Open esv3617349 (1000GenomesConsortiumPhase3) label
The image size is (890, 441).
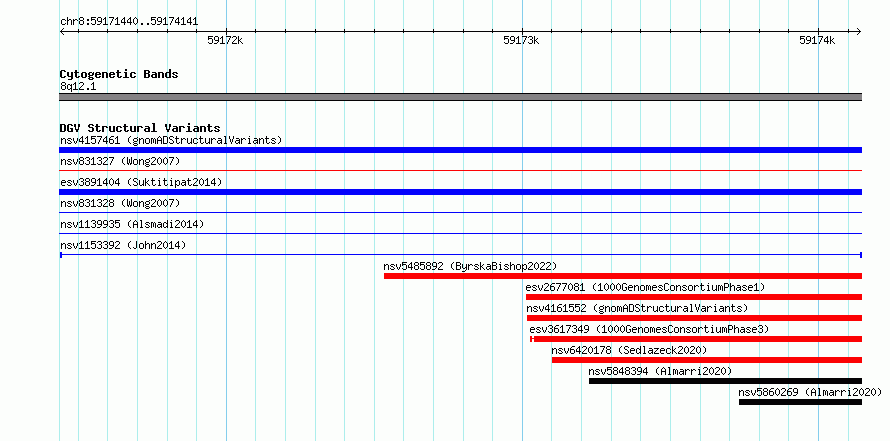649,329
